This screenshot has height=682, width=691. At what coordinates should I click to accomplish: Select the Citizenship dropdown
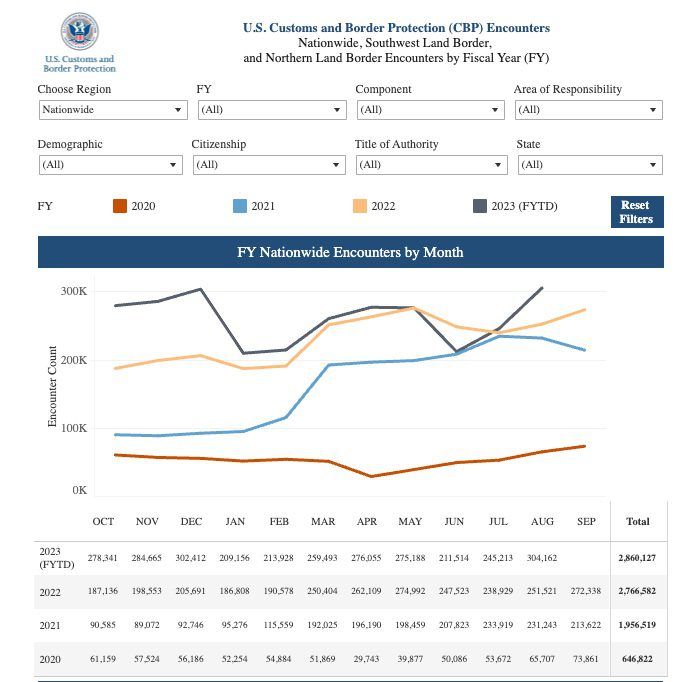pyautogui.click(x=266, y=165)
